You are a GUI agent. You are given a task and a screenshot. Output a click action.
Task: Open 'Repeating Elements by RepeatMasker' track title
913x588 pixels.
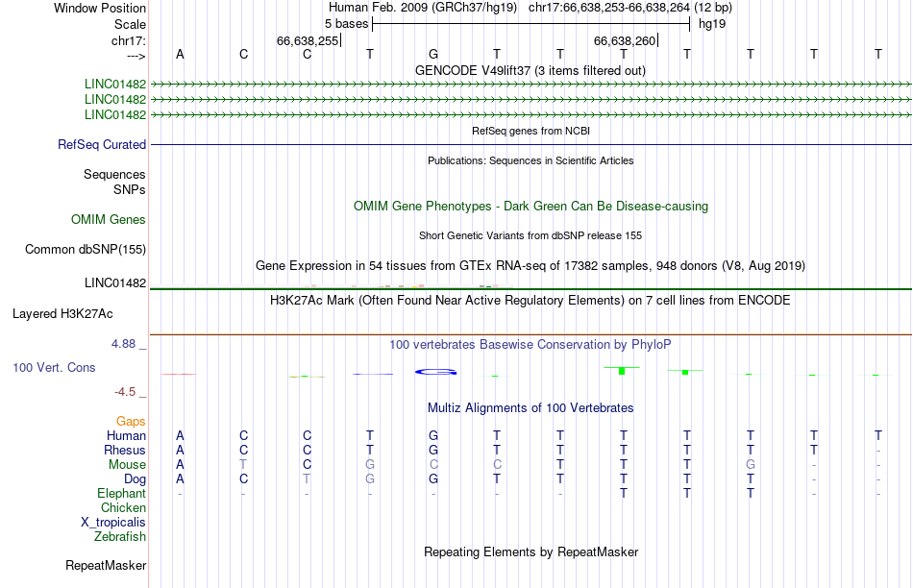[531, 551]
